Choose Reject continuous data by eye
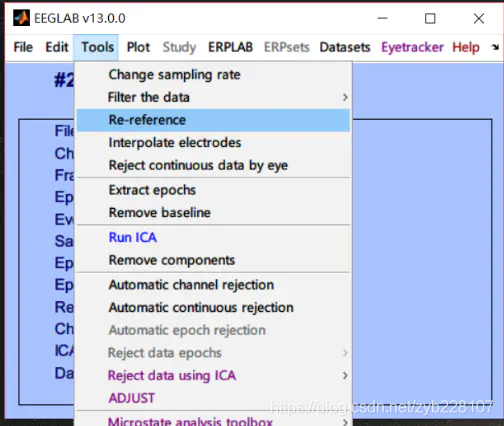Viewport: 504px width, 426px height. [213, 165]
